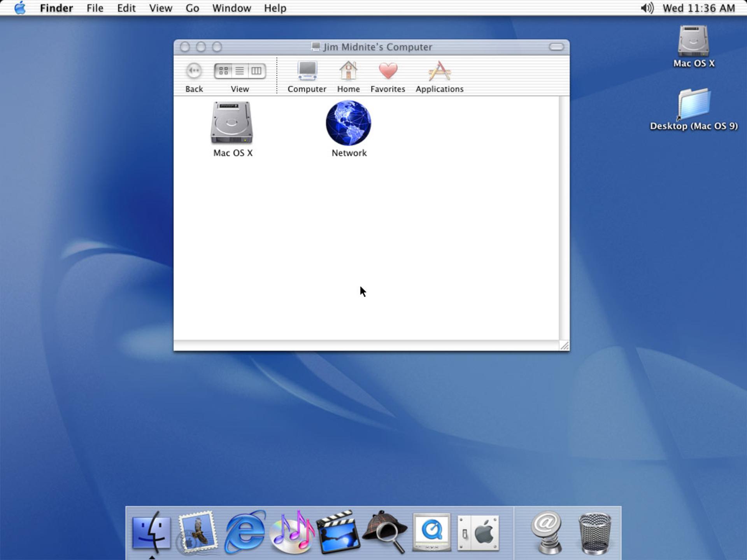747x560 pixels.
Task: Open Favorites heart icon
Action: pyautogui.click(x=388, y=72)
